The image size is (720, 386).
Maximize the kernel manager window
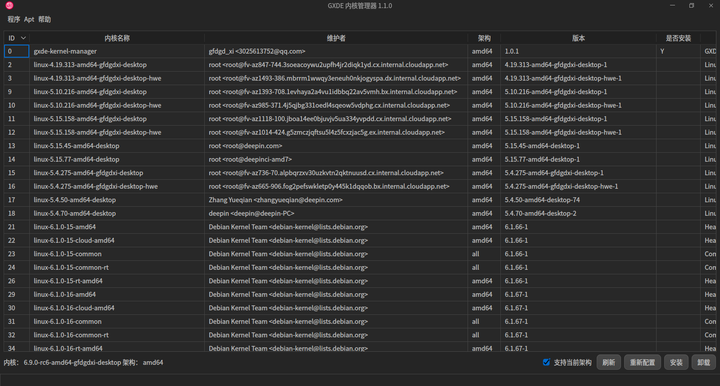[692, 6]
